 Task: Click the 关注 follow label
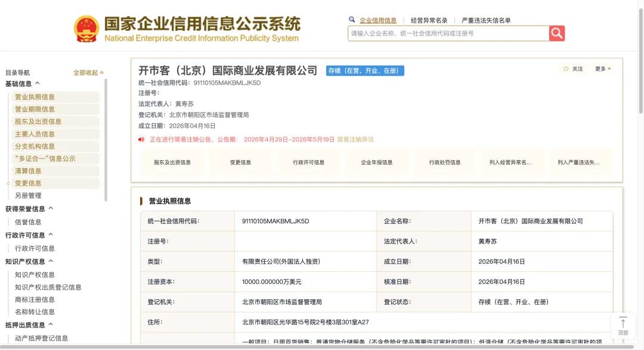point(577,69)
